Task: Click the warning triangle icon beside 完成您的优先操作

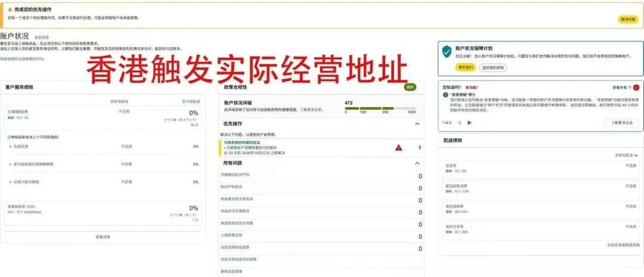Action: [10, 9]
